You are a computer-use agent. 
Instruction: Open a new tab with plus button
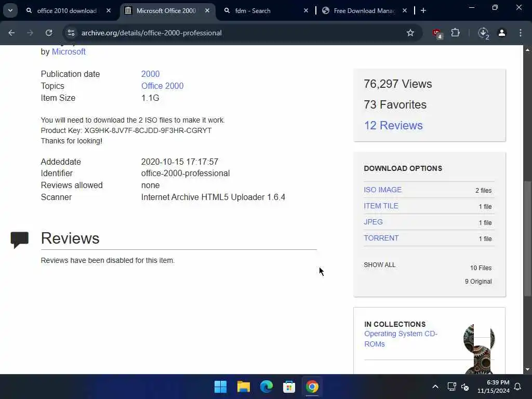pos(423,10)
